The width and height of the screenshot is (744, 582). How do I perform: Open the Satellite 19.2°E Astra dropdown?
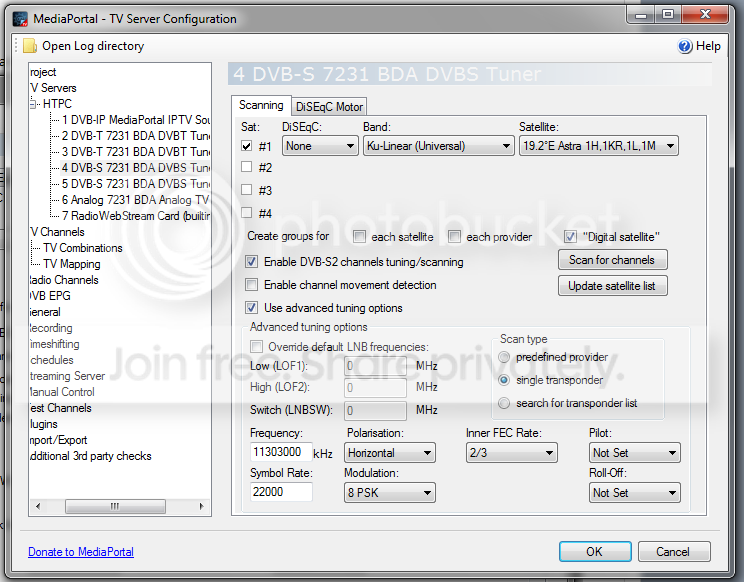pos(599,146)
